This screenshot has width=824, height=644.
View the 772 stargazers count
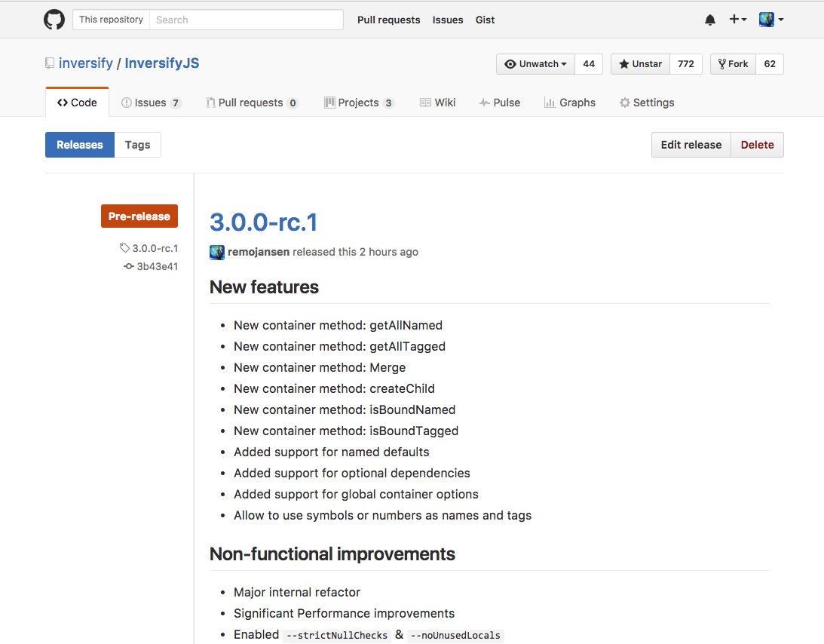click(686, 64)
